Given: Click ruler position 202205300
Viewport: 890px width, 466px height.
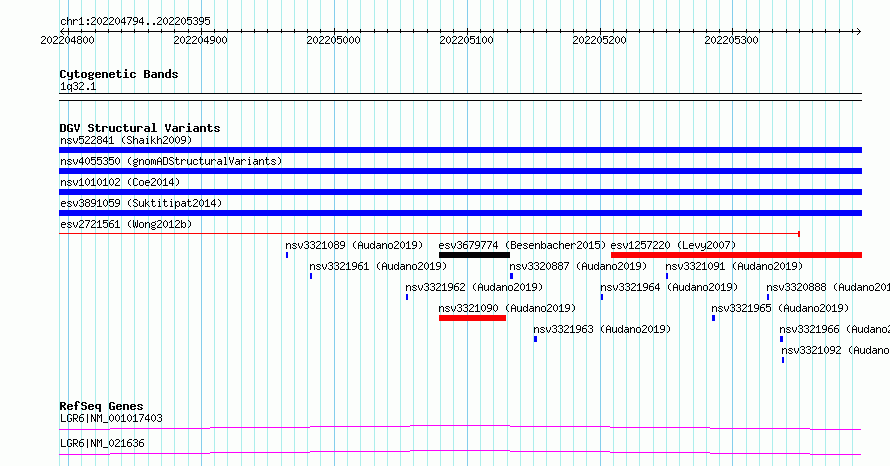Looking at the screenshot, I should (731, 40).
